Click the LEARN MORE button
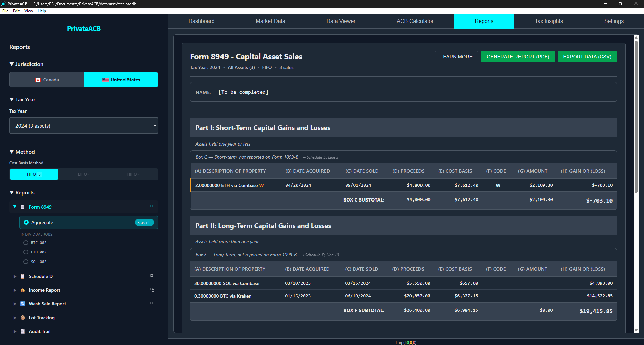Screen dimensions: 644x345 [456, 56]
